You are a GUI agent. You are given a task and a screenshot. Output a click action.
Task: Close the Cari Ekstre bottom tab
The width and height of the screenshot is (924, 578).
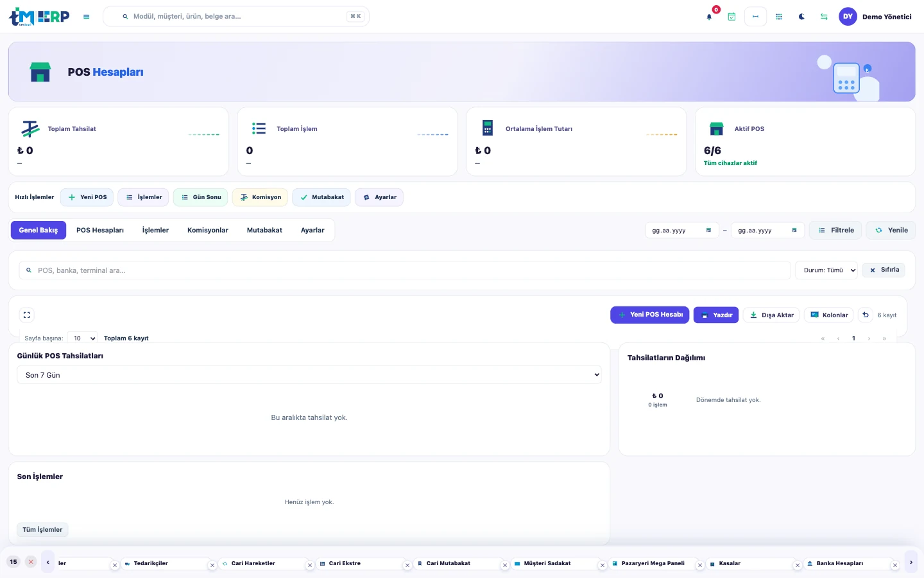coord(407,566)
